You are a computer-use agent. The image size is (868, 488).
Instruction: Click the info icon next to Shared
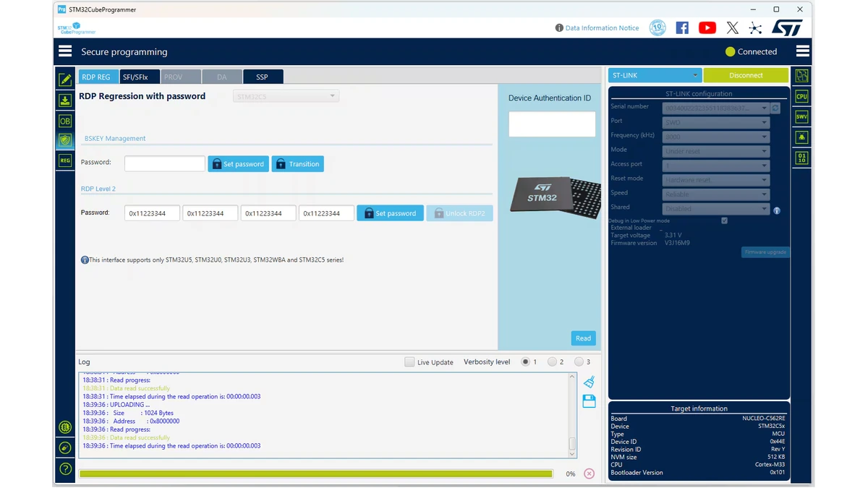pyautogui.click(x=777, y=211)
